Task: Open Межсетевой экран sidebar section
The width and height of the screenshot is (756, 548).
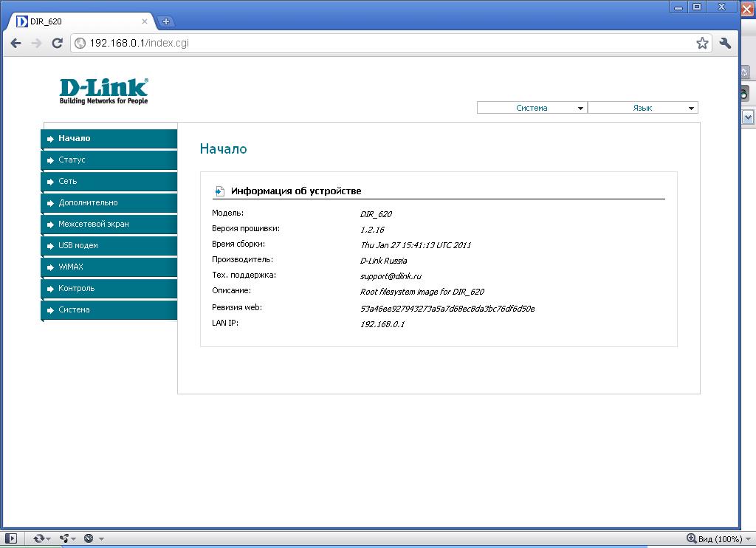Action: coord(109,224)
